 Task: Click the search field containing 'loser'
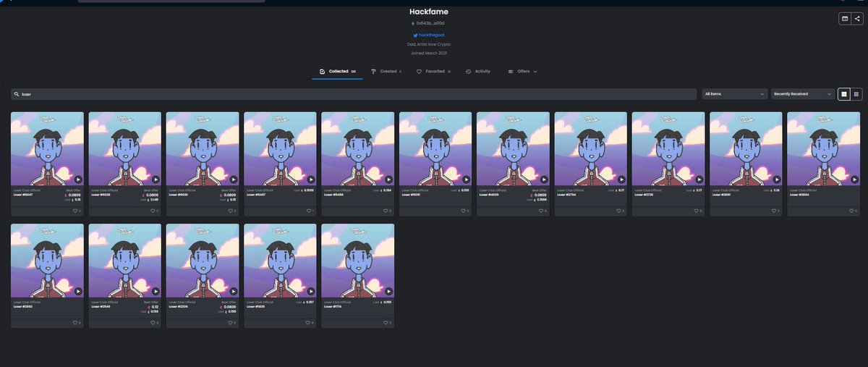(354, 94)
